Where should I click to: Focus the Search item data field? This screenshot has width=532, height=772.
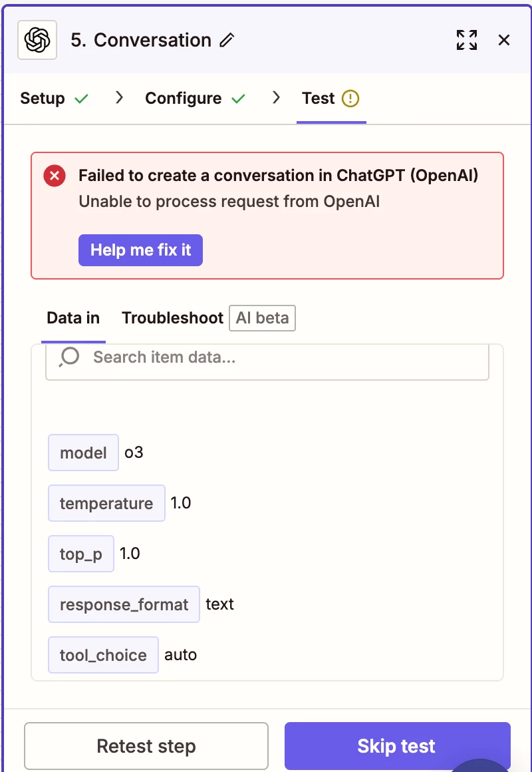point(267,357)
